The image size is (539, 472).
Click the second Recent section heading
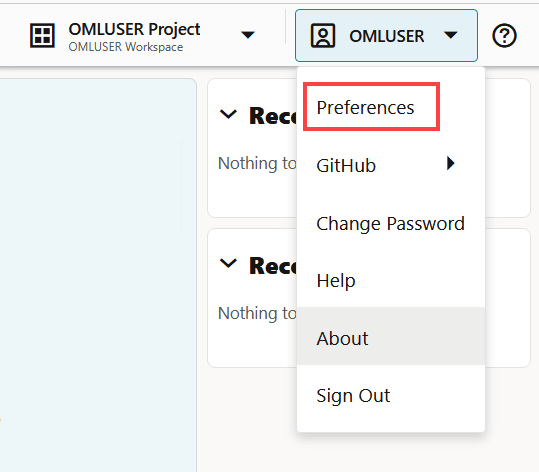coord(273,266)
